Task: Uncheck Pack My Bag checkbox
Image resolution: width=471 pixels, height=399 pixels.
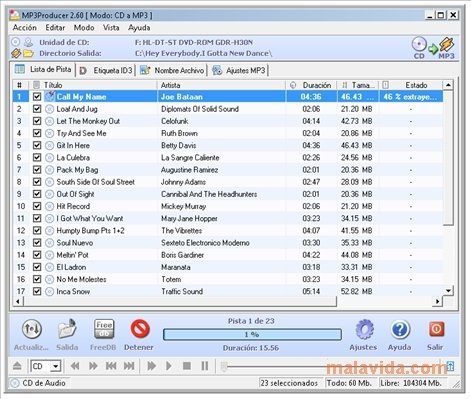Action: [37, 170]
